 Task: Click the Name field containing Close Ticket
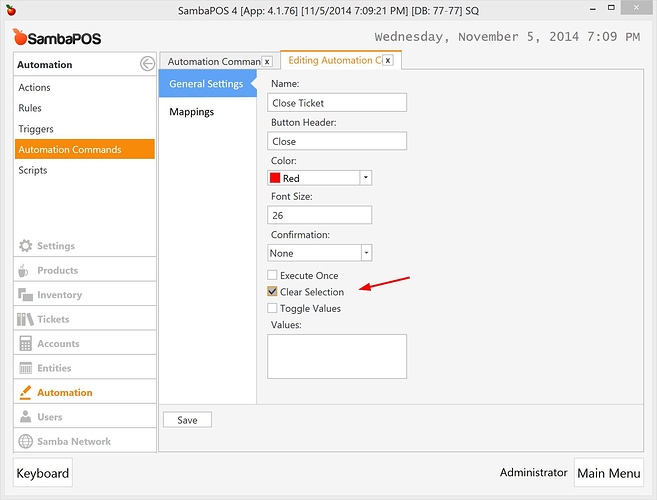click(337, 103)
